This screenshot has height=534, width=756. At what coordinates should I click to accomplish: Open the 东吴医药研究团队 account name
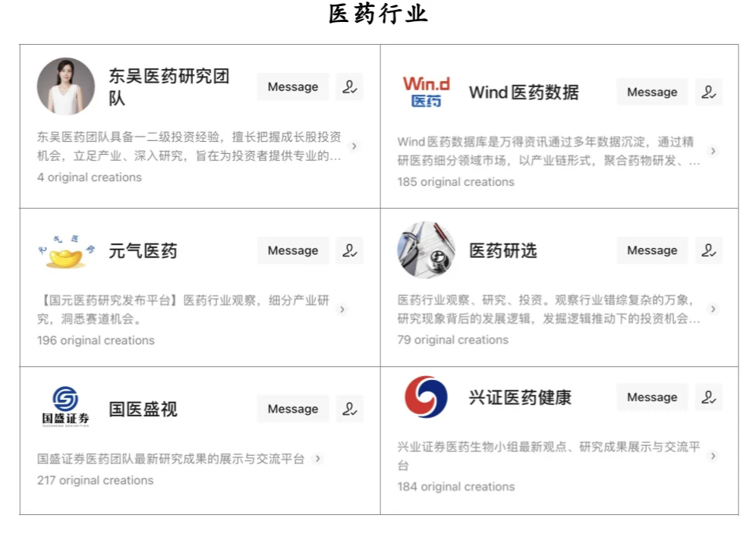pyautogui.click(x=169, y=86)
